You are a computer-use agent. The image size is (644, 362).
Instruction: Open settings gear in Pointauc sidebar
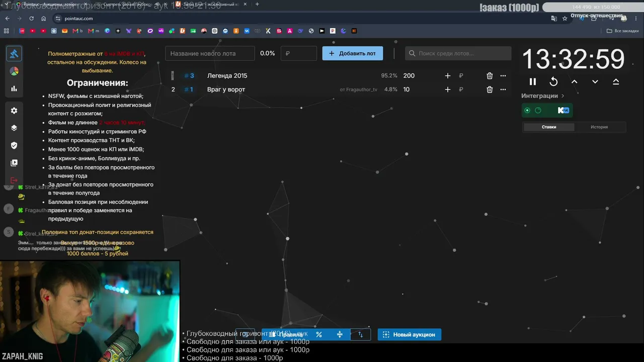click(14, 111)
